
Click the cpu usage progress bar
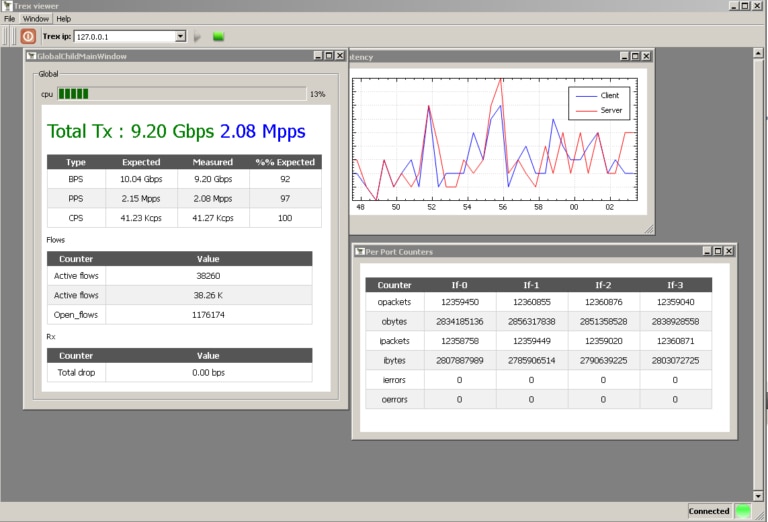click(x=180, y=94)
